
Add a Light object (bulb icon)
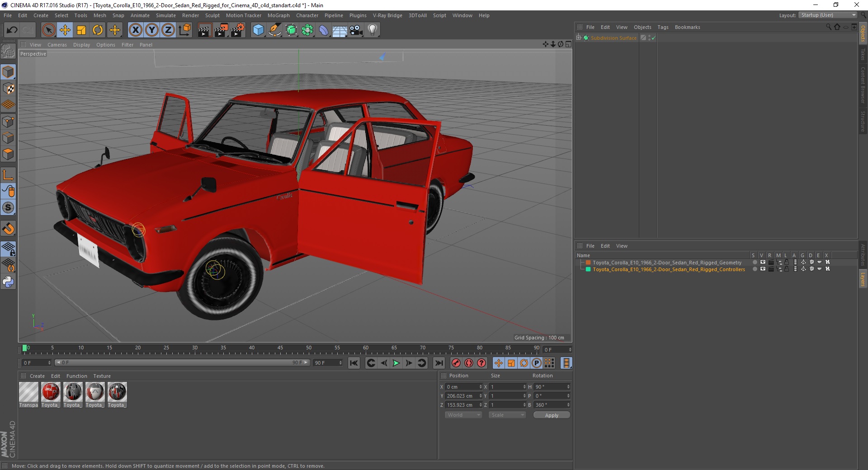tap(373, 30)
